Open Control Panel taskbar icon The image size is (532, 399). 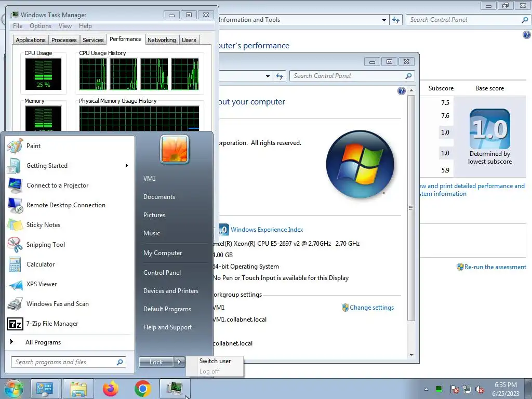45,389
